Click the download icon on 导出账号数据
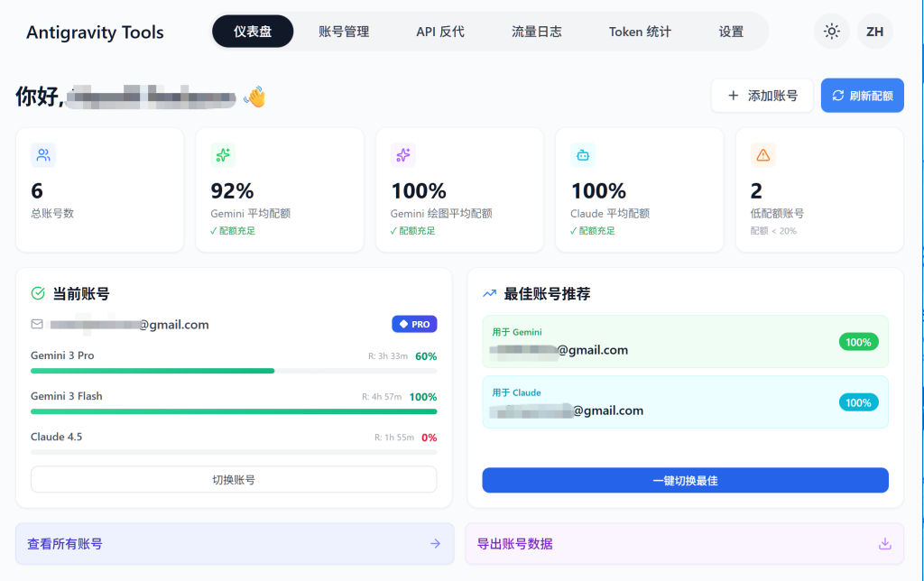Screen dimensions: 924x581 (884, 543)
